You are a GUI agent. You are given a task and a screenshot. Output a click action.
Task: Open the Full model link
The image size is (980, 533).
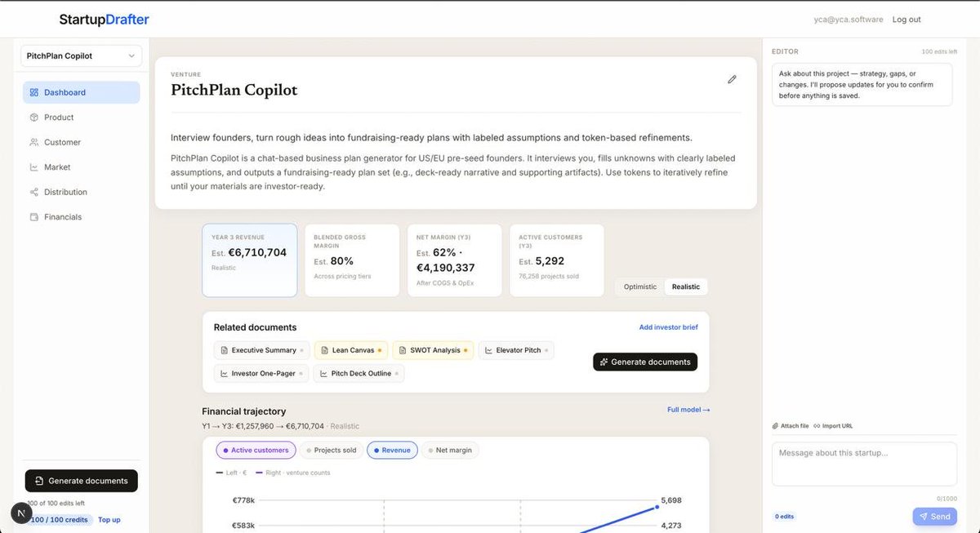[688, 410]
